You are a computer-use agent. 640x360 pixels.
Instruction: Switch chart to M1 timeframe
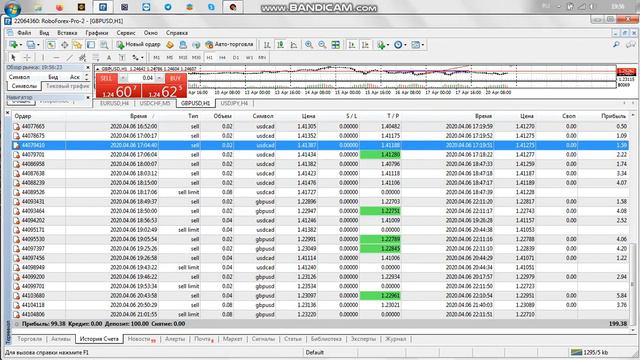[157, 58]
